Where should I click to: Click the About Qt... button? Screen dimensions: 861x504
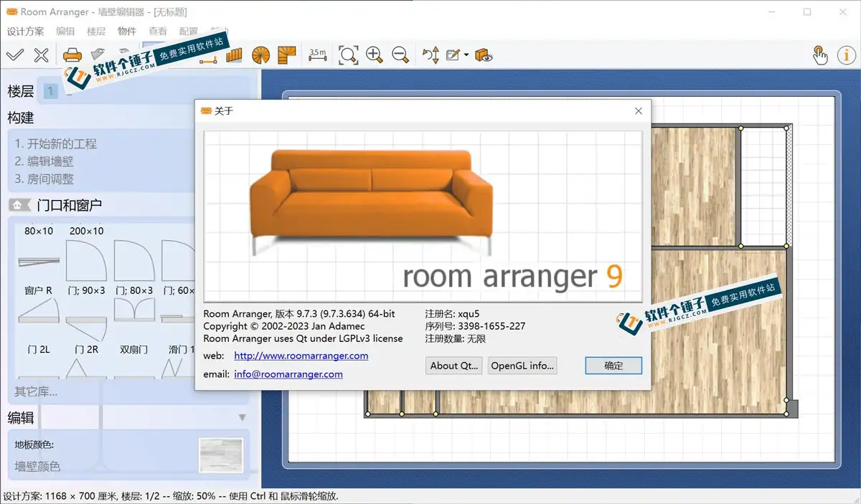454,366
